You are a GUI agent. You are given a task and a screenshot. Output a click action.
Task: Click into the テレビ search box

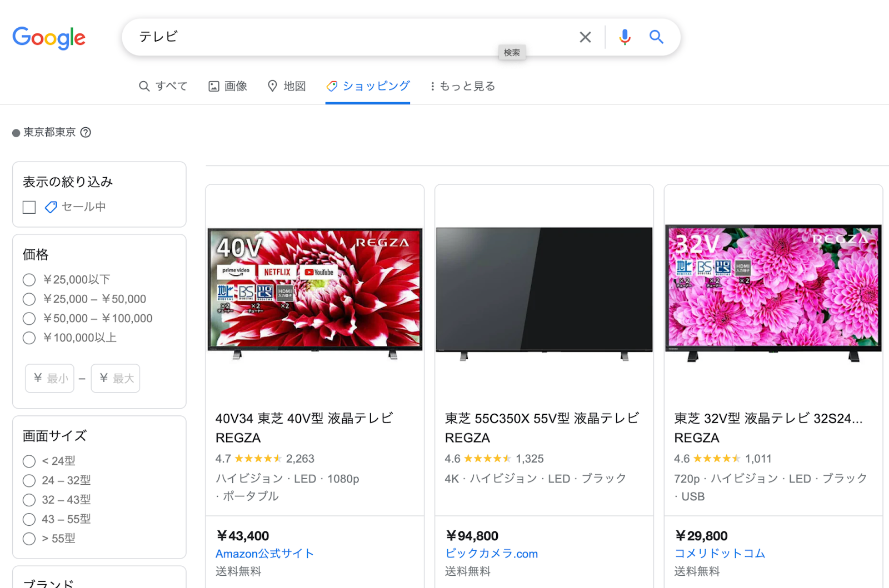(350, 37)
